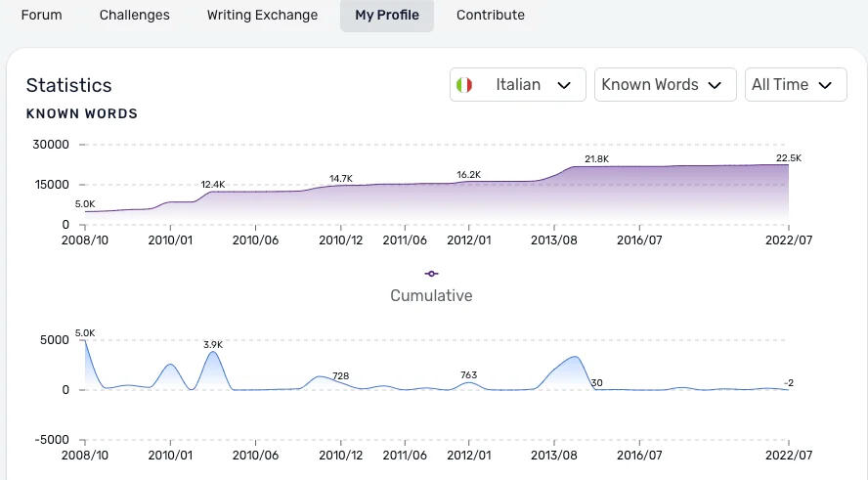This screenshot has width=868, height=480.
Task: Expand the Italian language dropdown
Action: tap(517, 85)
